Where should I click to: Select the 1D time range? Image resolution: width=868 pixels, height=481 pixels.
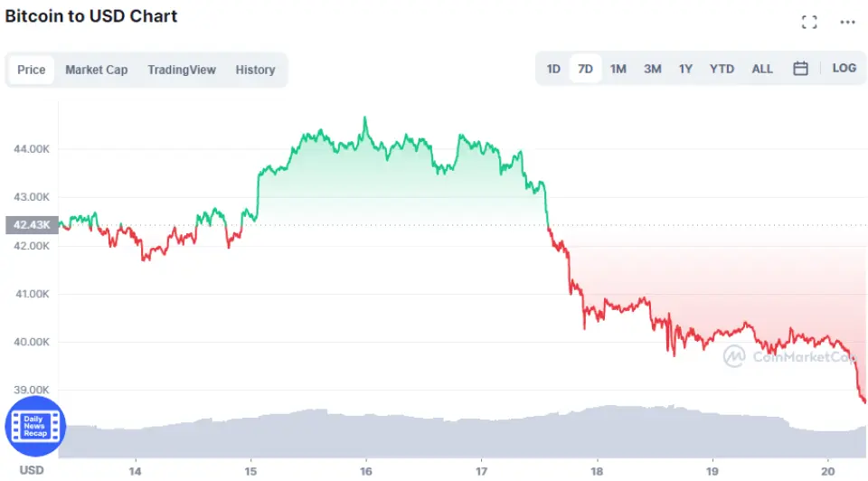click(x=553, y=69)
